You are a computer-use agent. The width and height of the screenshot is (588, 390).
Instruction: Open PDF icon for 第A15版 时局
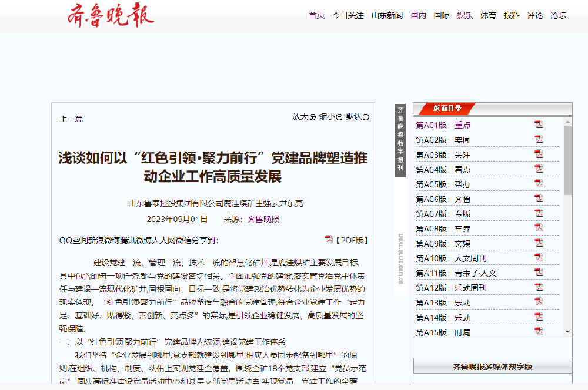click(539, 331)
